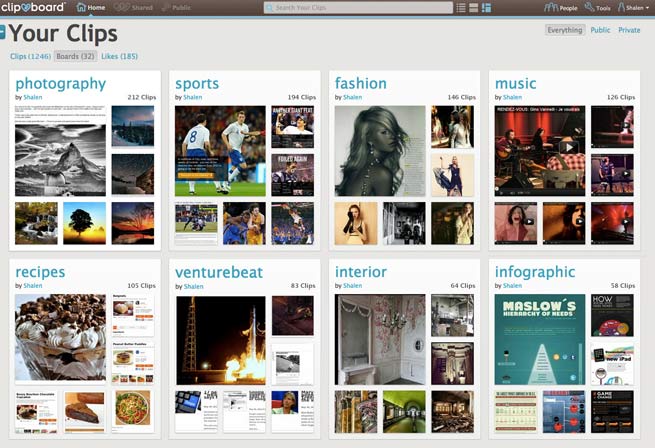
Task: Open the Public section in the top bar
Action: coord(176,7)
